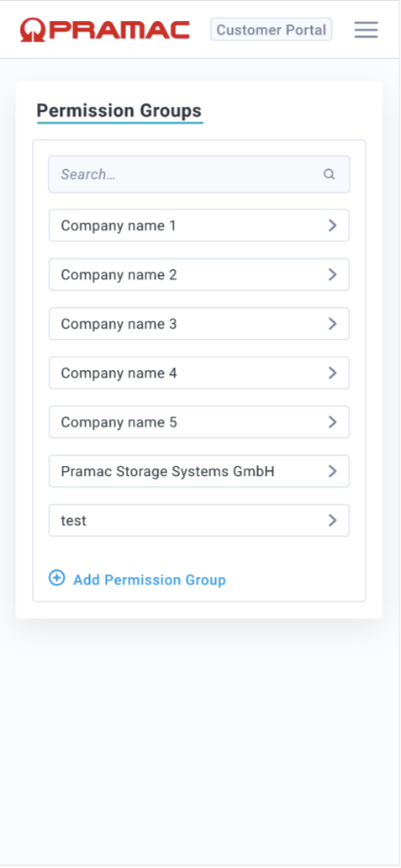Open the test permission group

[x=199, y=521]
